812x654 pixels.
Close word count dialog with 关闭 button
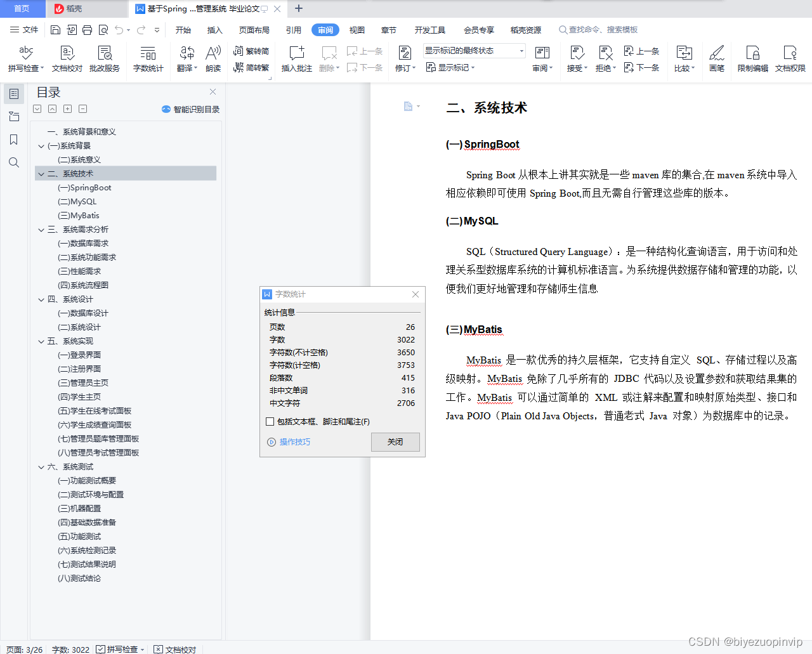coord(395,442)
